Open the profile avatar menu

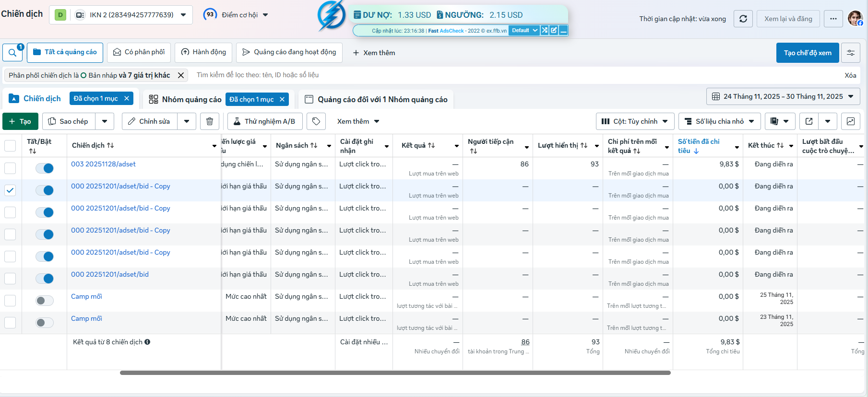point(855,18)
